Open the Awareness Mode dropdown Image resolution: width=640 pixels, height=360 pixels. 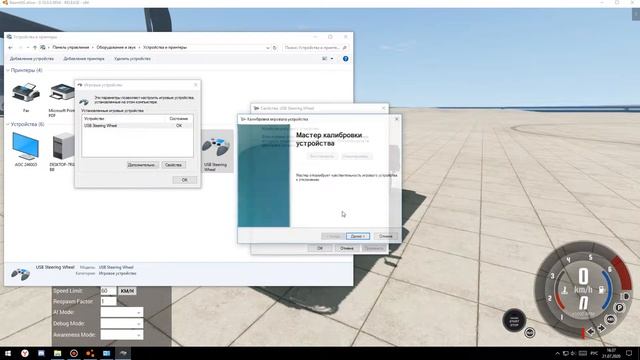(122, 335)
